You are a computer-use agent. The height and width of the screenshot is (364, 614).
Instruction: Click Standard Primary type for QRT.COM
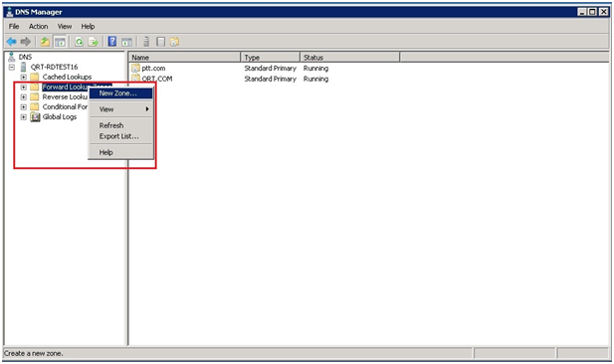[271, 79]
